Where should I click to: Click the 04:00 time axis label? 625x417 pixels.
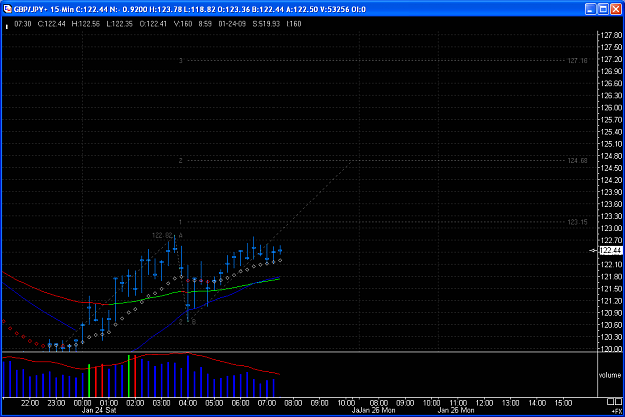click(188, 403)
